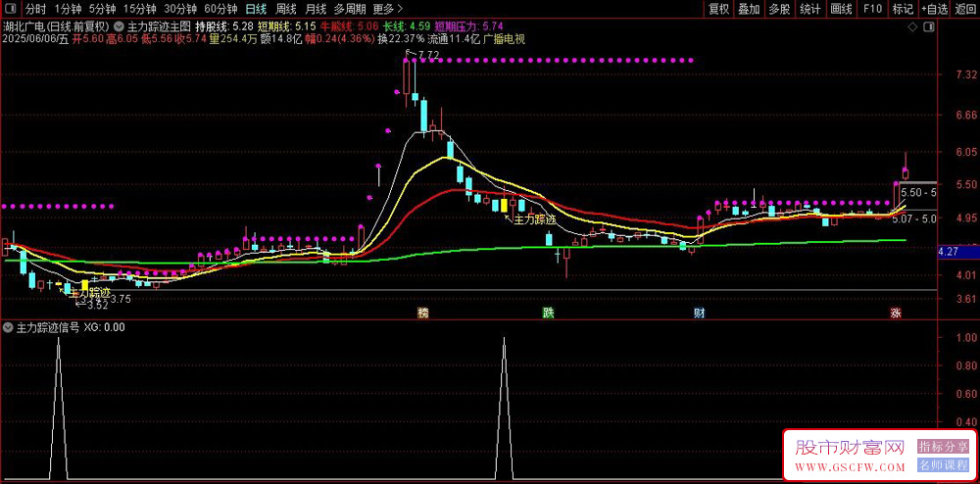Open the 主力踪迹主图 indicator dropdown circle
The image size is (980, 484).
click(119, 26)
